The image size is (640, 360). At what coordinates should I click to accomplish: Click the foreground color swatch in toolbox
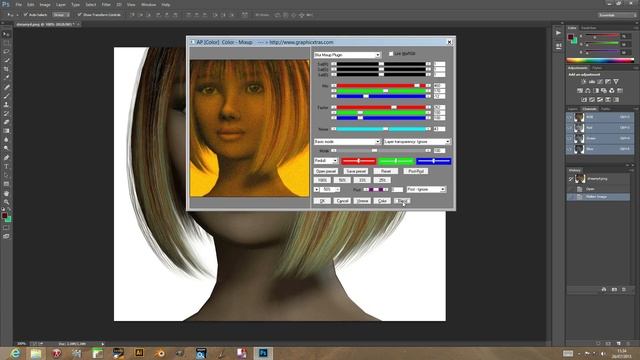[4, 215]
